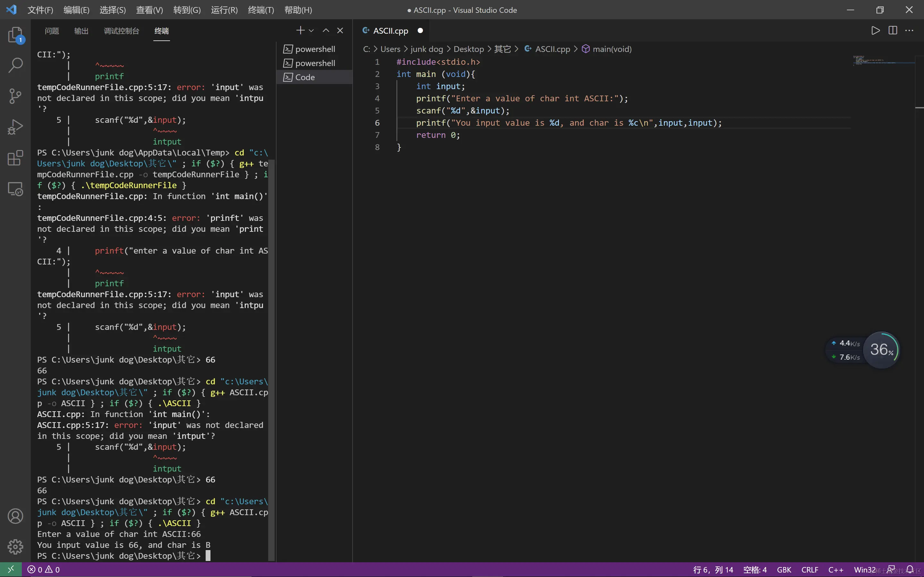
Task: Open the Source Control view icon
Action: 15,96
